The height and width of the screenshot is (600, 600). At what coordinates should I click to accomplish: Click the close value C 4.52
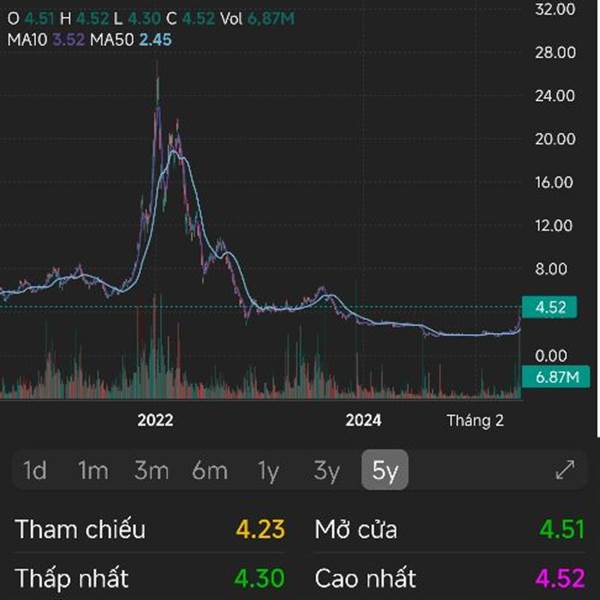(x=191, y=18)
